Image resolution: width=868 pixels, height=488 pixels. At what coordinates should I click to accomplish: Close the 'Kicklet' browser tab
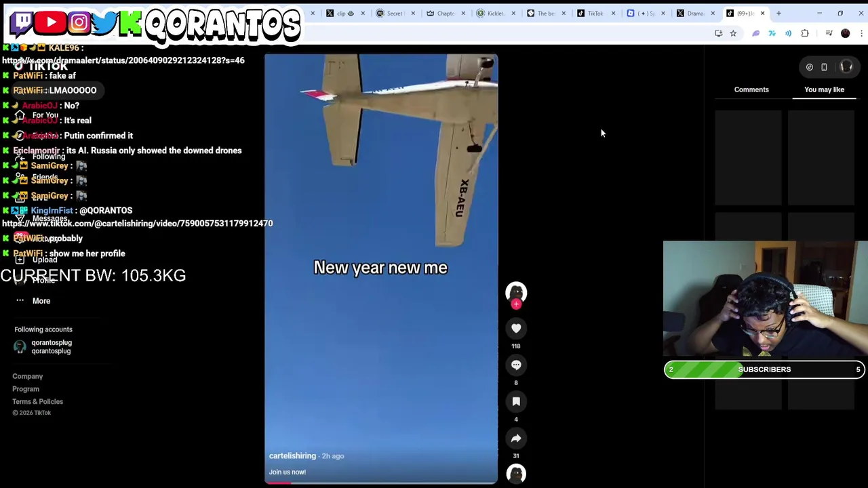tap(513, 13)
